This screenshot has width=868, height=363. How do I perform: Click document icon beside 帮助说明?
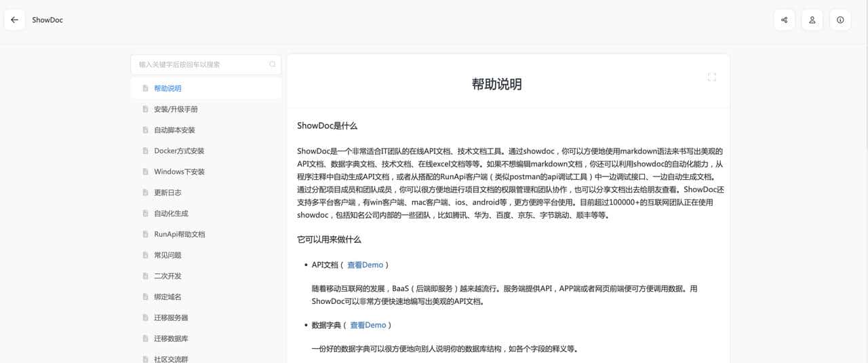(x=145, y=88)
